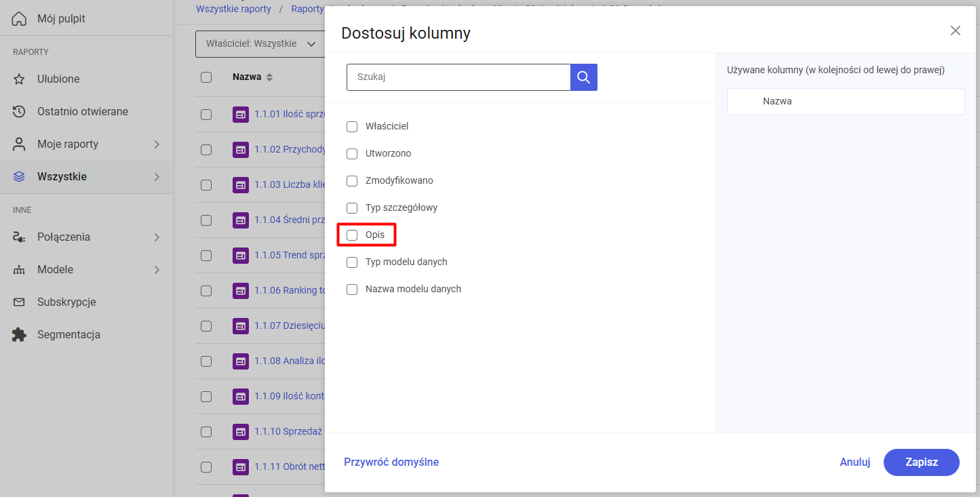
Task: Tick the Nazwa modelu danych checkbox
Action: click(352, 290)
